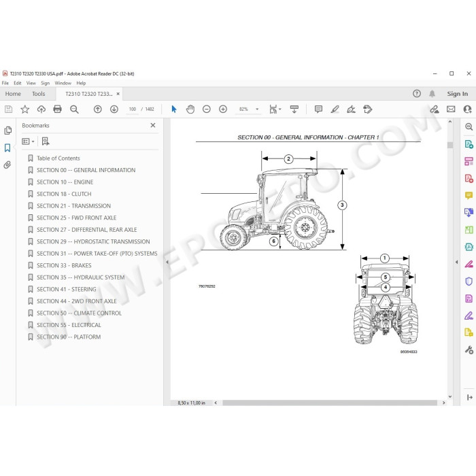476x476 pixels.
Task: Open SECTION 33 - BRAKES bookmark
Action: (64, 265)
